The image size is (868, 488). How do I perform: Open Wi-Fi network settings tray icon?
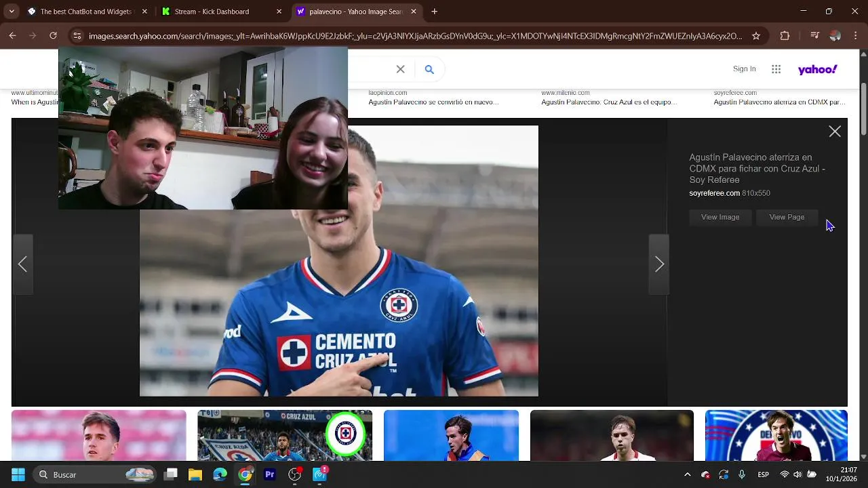pos(785,474)
